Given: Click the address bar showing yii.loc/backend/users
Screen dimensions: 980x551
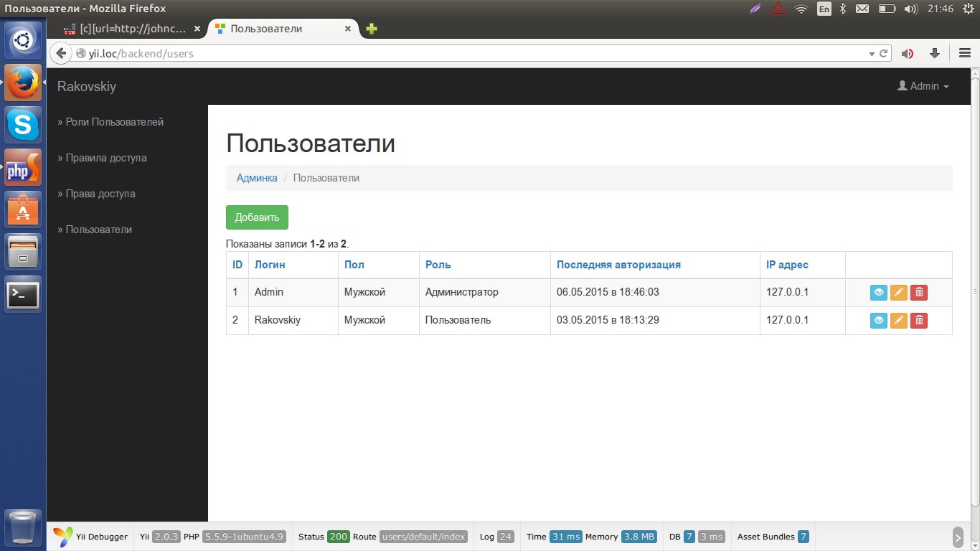Looking at the screenshot, I should [x=430, y=54].
